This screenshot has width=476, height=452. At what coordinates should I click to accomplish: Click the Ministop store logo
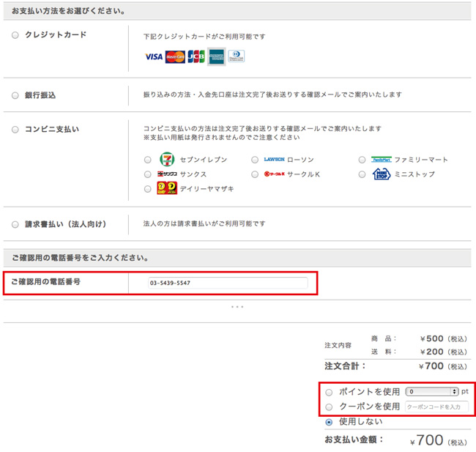pos(382,174)
